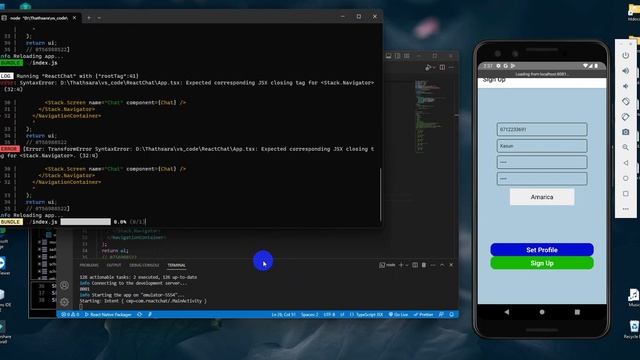Click React Native Packager status bar item
This screenshot has height=360, width=640.
108,315
